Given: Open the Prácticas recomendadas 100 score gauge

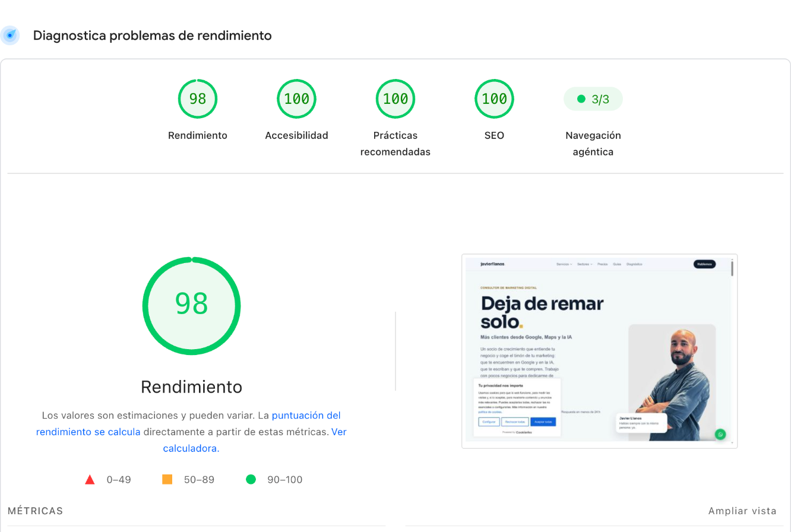Looking at the screenshot, I should 395,99.
